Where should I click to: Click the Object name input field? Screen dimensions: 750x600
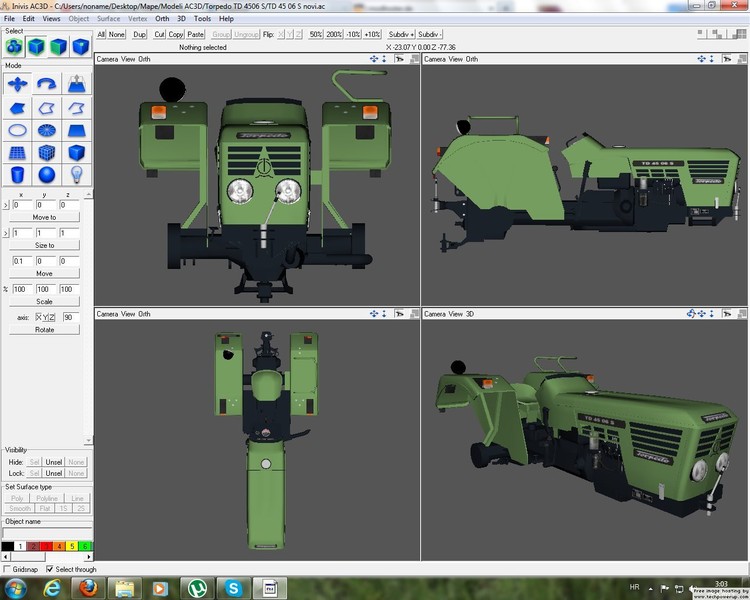47,533
